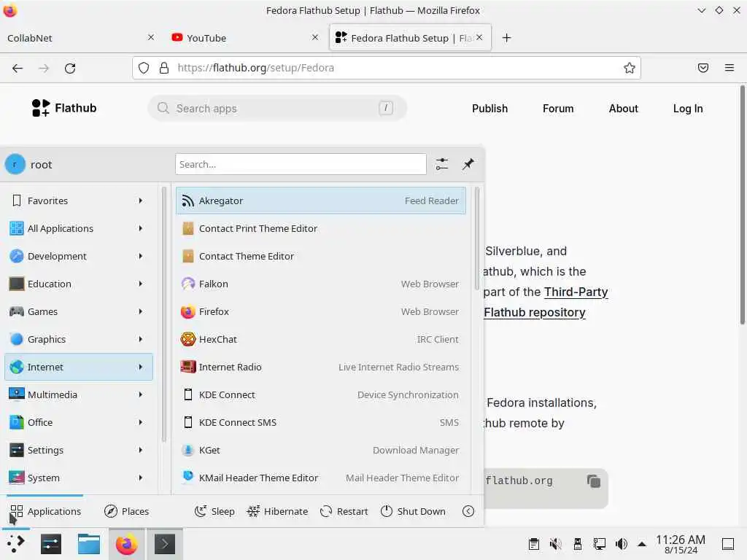The image size is (747, 560).
Task: Click the Flathub logo
Action: pos(64,108)
